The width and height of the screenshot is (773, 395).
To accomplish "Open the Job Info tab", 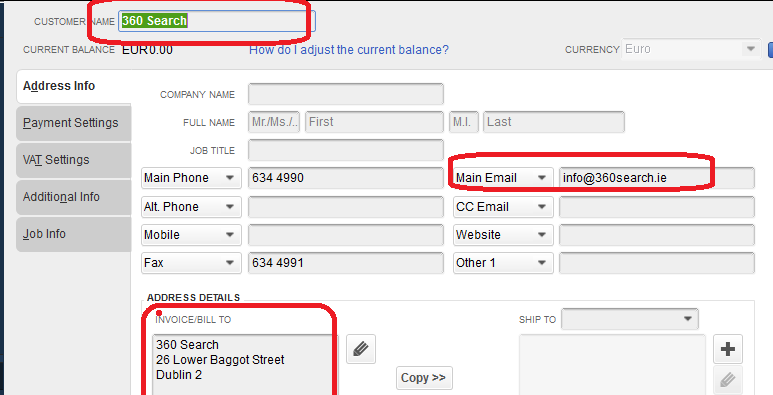I will [x=73, y=234].
